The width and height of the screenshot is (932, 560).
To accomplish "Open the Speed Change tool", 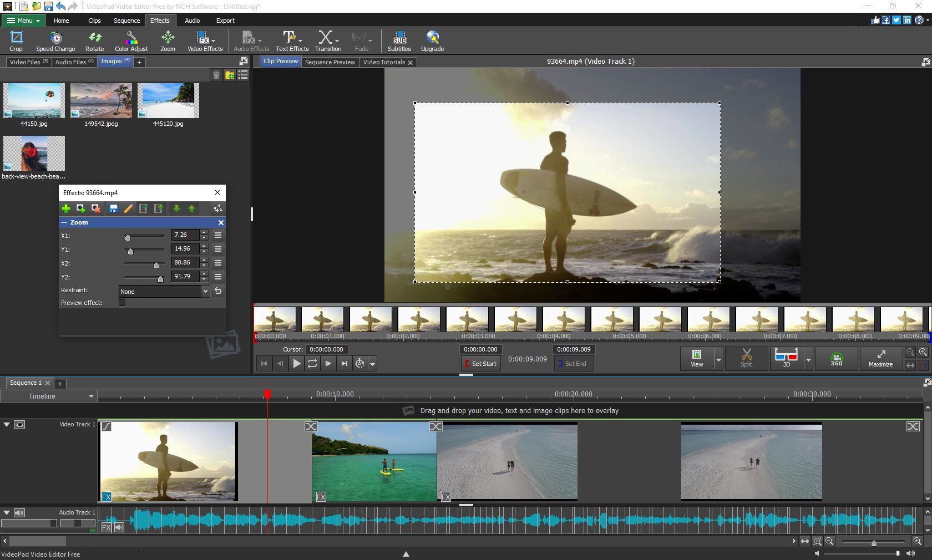I will point(55,40).
